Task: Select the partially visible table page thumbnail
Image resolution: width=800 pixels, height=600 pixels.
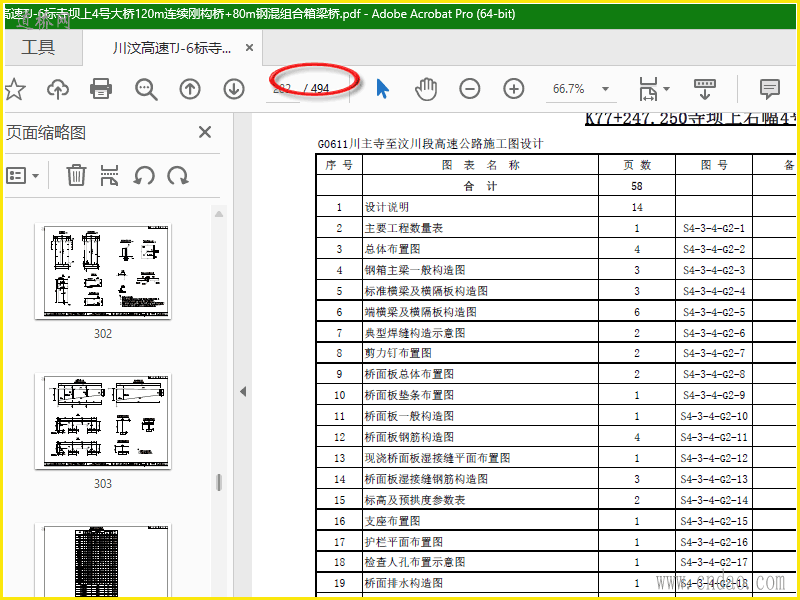Action: 103,560
